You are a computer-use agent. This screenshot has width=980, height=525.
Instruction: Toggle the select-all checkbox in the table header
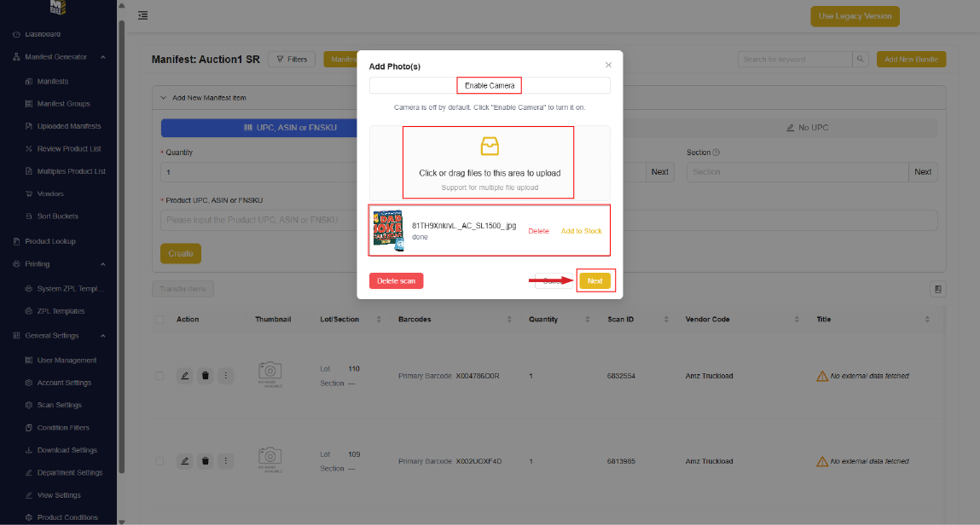point(159,320)
